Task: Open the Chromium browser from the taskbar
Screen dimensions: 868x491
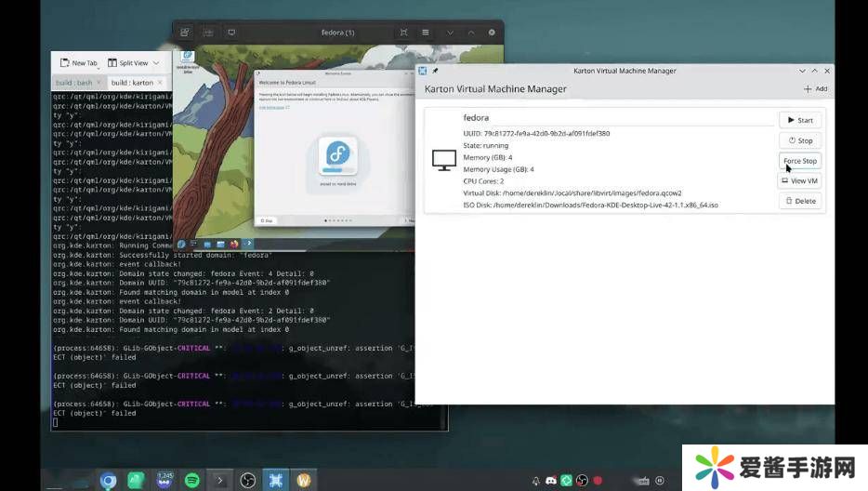Action: [x=109, y=480]
